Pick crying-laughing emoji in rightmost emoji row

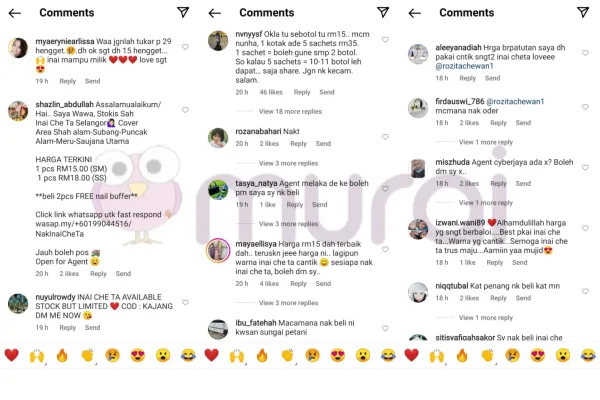[588, 355]
